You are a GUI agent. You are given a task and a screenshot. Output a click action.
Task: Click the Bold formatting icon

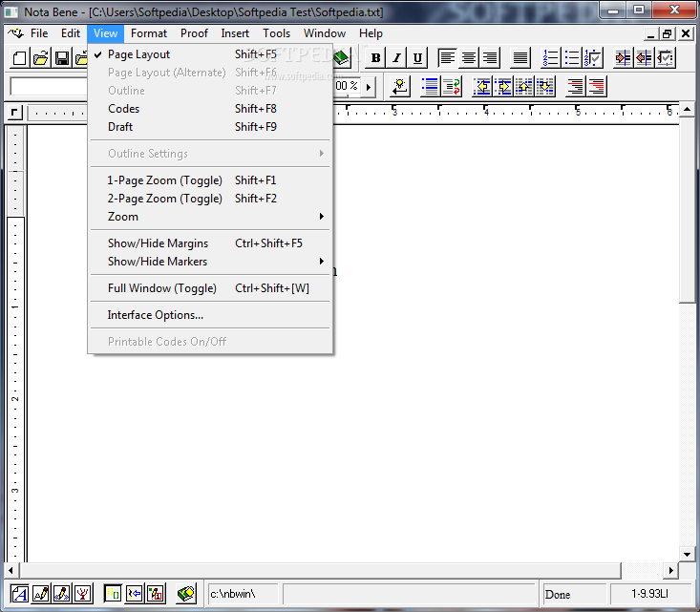pos(376,58)
